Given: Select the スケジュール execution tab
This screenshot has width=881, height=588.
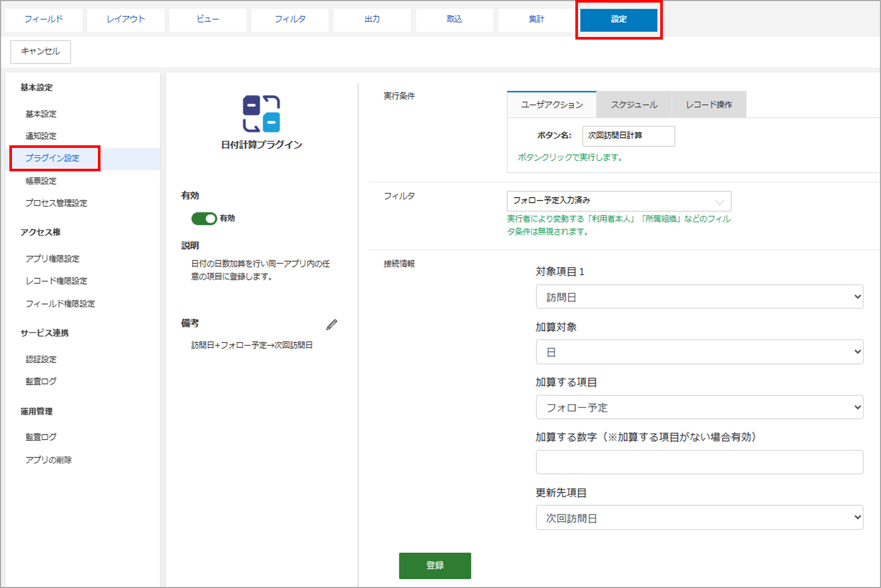Looking at the screenshot, I should pyautogui.click(x=634, y=105).
